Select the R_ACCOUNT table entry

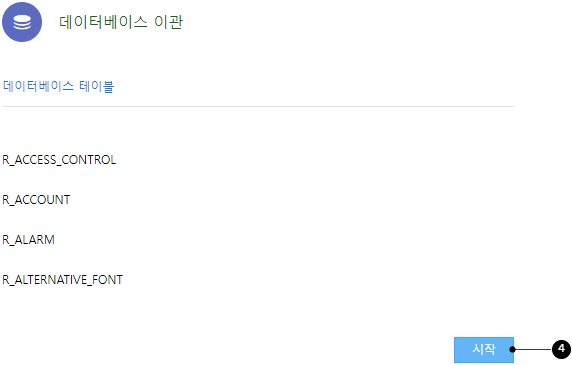click(36, 200)
